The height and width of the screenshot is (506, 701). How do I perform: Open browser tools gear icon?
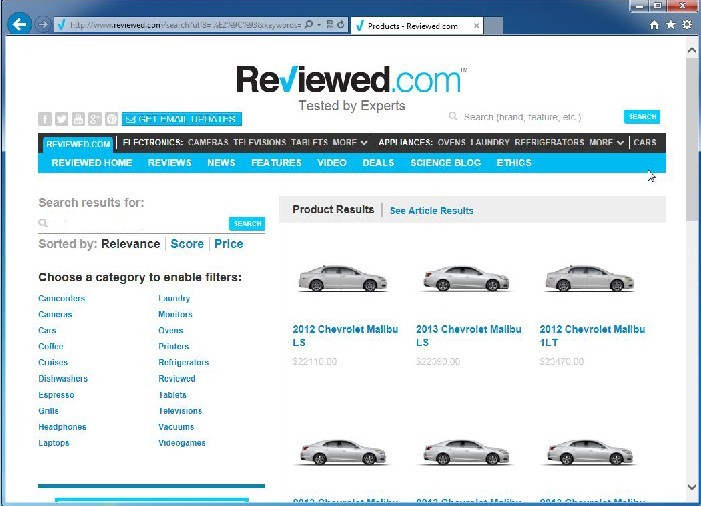pyautogui.click(x=687, y=25)
